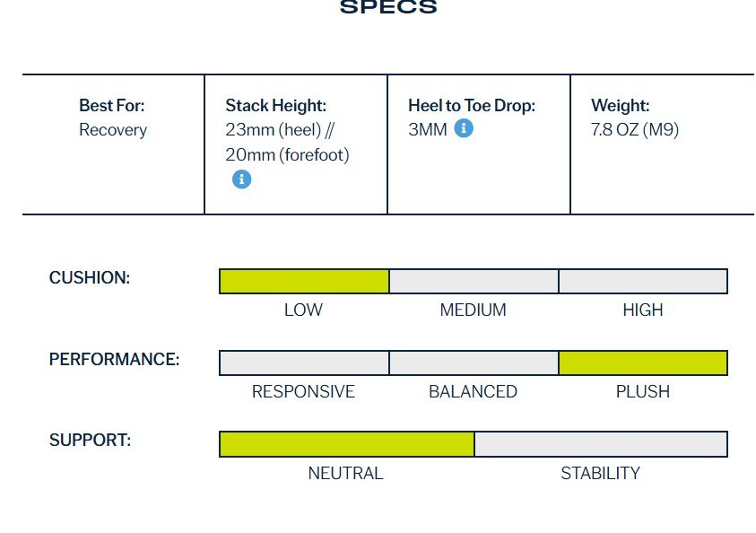Click the PERFORMANCE: label
The image size is (756, 533).
(x=114, y=359)
